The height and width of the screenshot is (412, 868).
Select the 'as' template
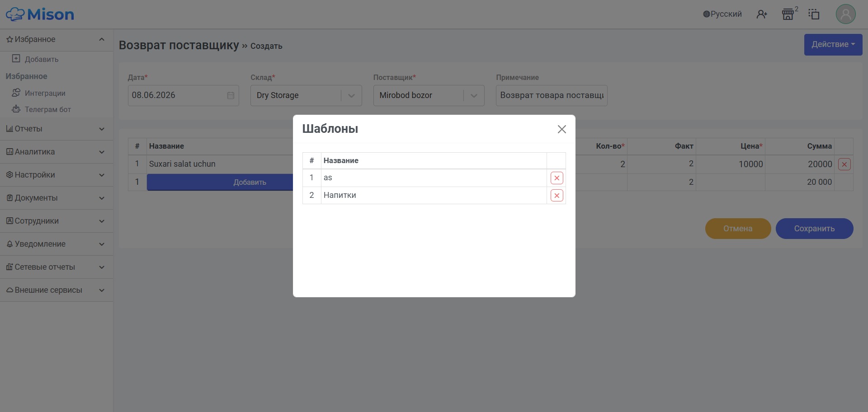tap(434, 178)
